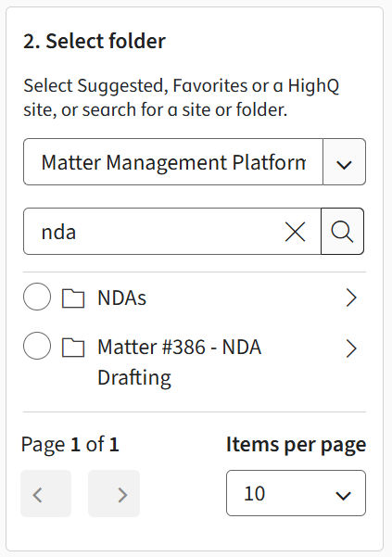
Task: Go to the previous results page
Action: pyautogui.click(x=45, y=493)
